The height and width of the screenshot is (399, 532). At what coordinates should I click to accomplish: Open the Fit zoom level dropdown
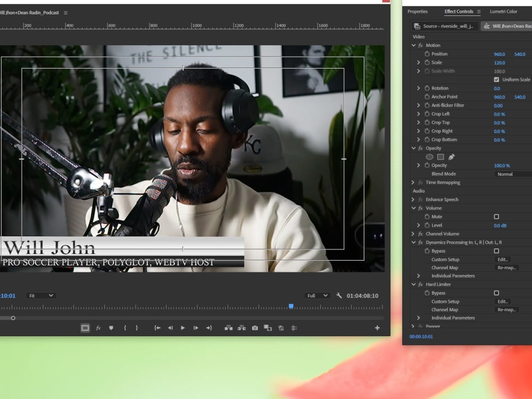point(41,296)
